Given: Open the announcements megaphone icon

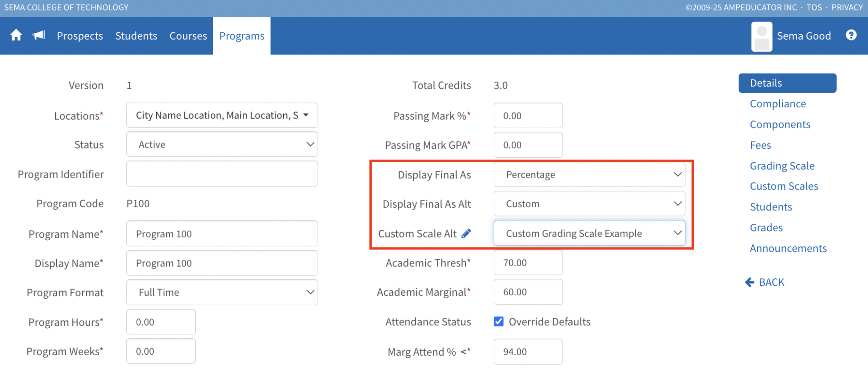Looking at the screenshot, I should pyautogui.click(x=39, y=35).
